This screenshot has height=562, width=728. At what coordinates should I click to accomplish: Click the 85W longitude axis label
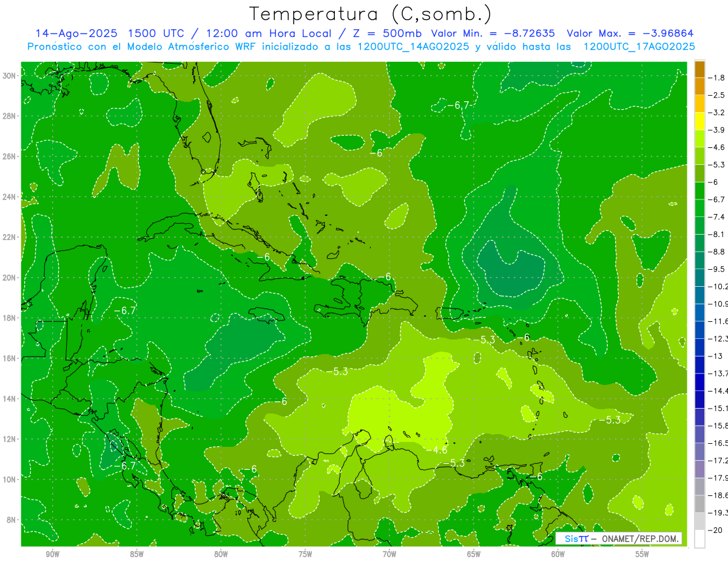pos(136,554)
